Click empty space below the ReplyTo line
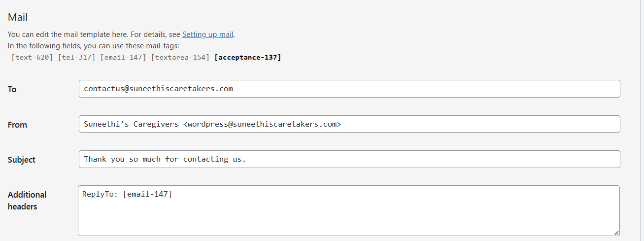 coord(345,219)
